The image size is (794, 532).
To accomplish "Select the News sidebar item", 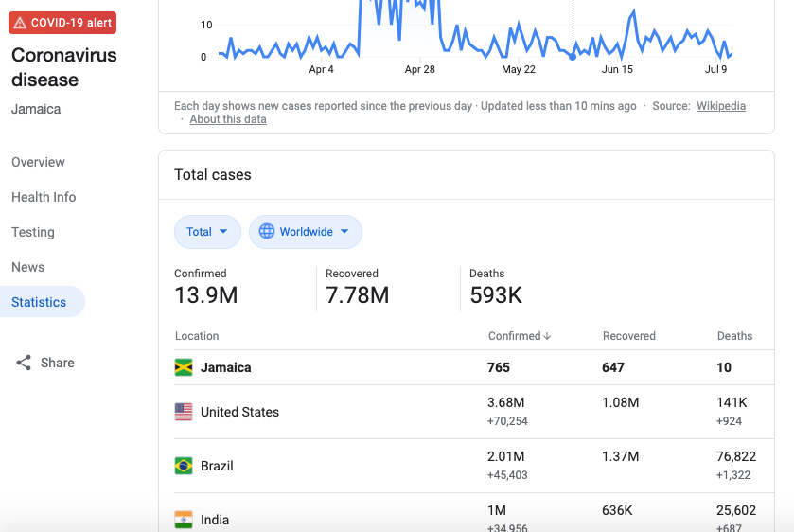I will point(28,267).
